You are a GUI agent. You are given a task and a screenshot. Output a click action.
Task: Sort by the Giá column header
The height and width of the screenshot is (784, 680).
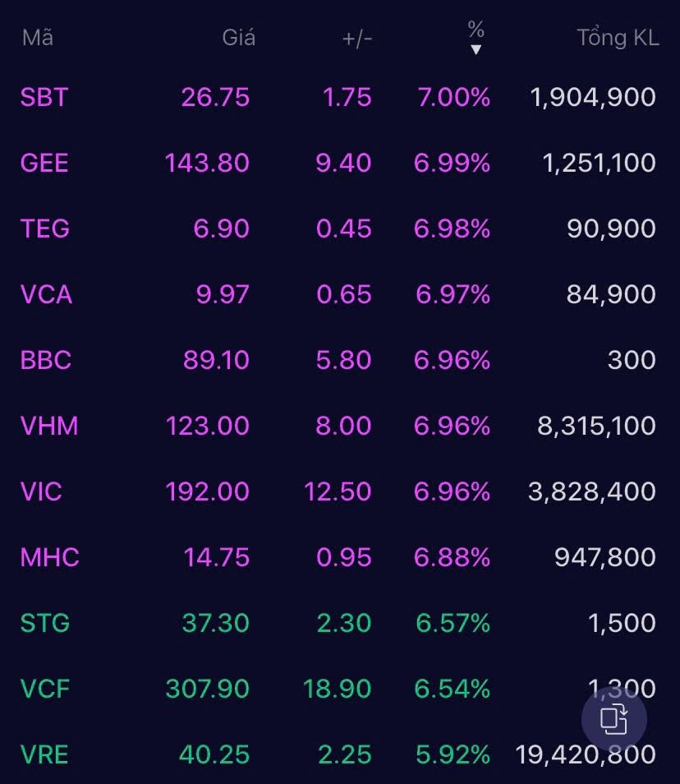pos(239,38)
